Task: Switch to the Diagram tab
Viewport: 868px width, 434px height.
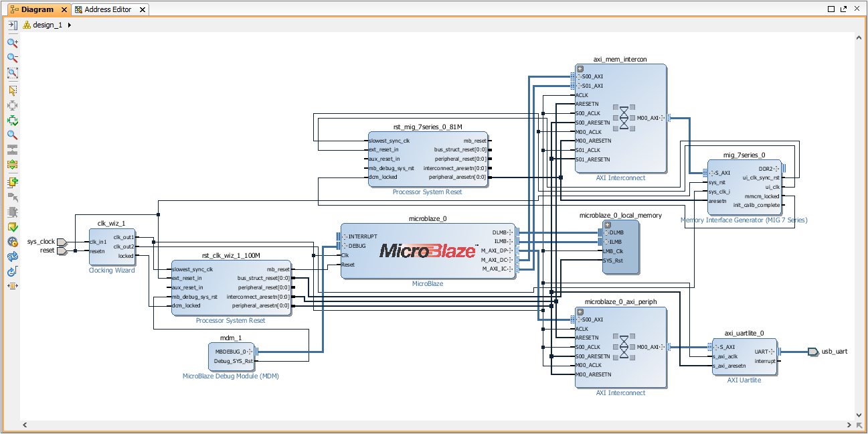Action: pos(37,9)
